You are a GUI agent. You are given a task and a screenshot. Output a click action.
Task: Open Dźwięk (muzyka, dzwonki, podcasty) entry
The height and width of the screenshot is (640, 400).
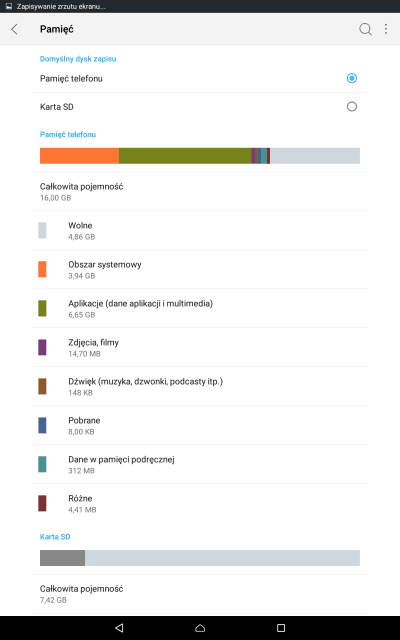200,386
